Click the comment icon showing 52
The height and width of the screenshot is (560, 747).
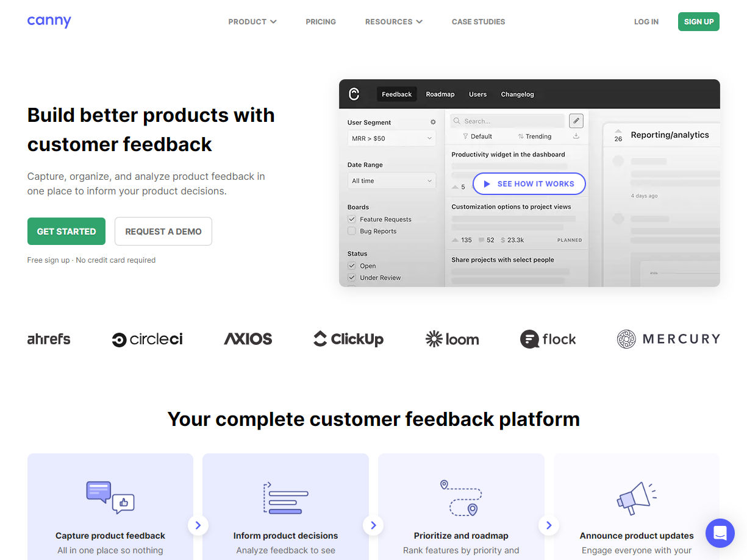pos(482,240)
